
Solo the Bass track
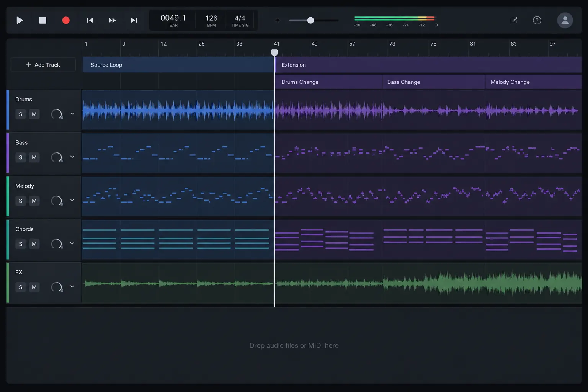point(21,157)
